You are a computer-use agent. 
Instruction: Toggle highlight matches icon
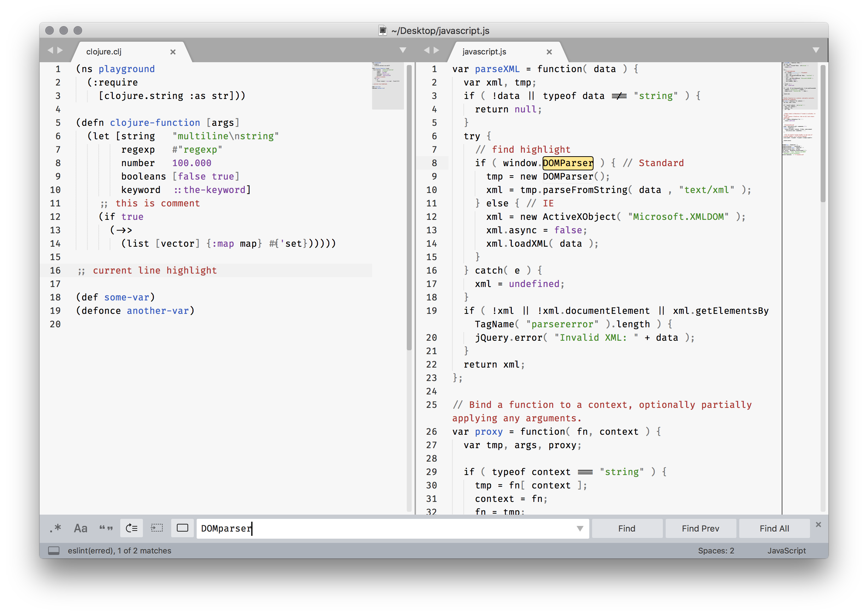pos(182,528)
